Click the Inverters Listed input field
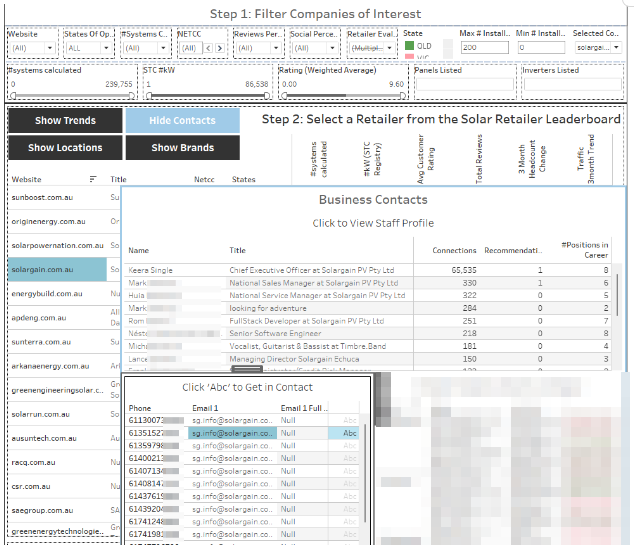Screen dimensions: 634x548 click(x=573, y=85)
